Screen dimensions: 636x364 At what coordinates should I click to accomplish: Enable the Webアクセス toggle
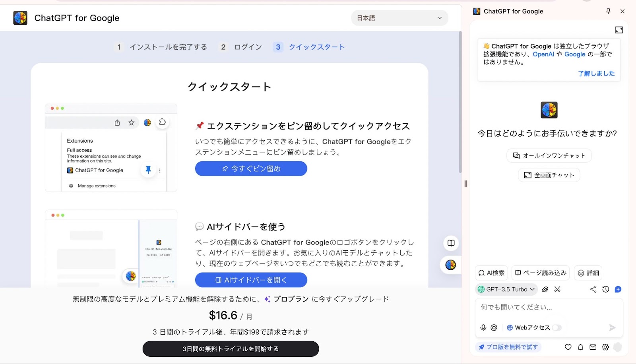(x=556, y=327)
